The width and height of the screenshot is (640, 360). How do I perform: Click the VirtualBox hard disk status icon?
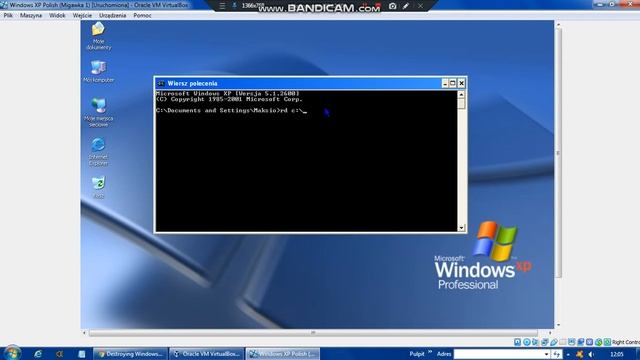pos(517,342)
